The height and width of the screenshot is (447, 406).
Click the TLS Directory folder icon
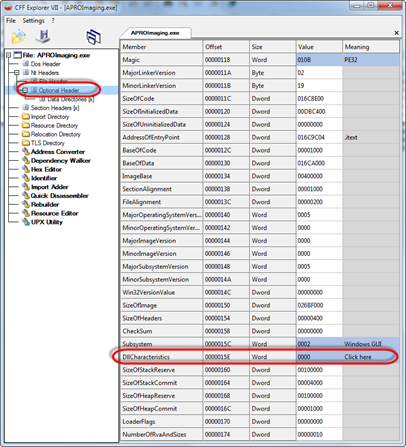tap(26, 143)
